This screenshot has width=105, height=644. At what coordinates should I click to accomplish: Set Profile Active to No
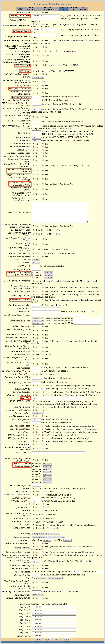(34, 12)
